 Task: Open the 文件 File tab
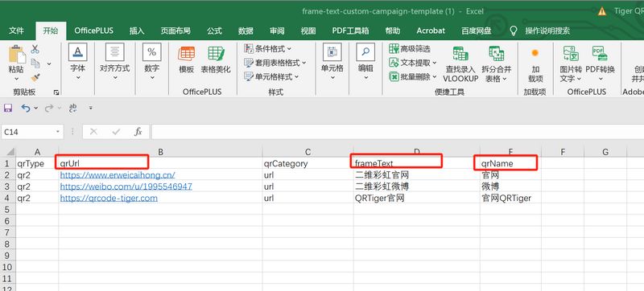[x=16, y=31]
